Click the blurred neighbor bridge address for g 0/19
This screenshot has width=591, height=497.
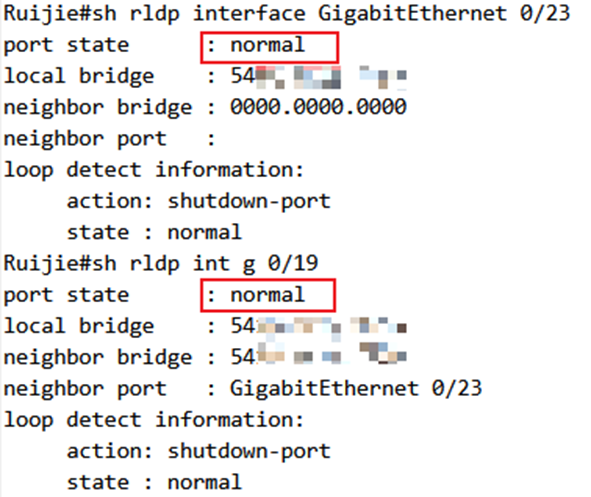pos(318,357)
